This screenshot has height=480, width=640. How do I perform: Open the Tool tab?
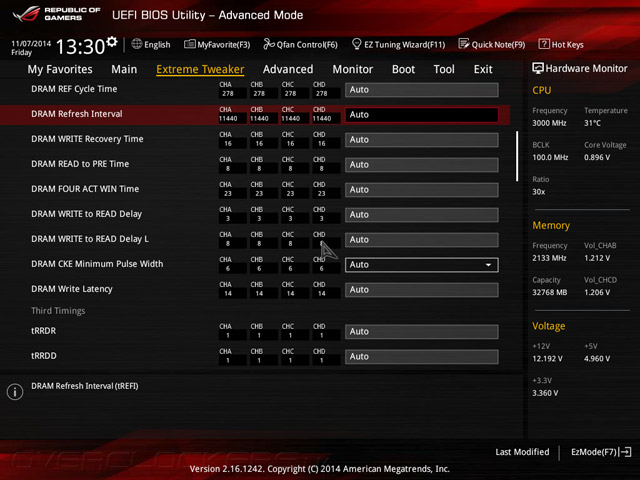tap(444, 69)
